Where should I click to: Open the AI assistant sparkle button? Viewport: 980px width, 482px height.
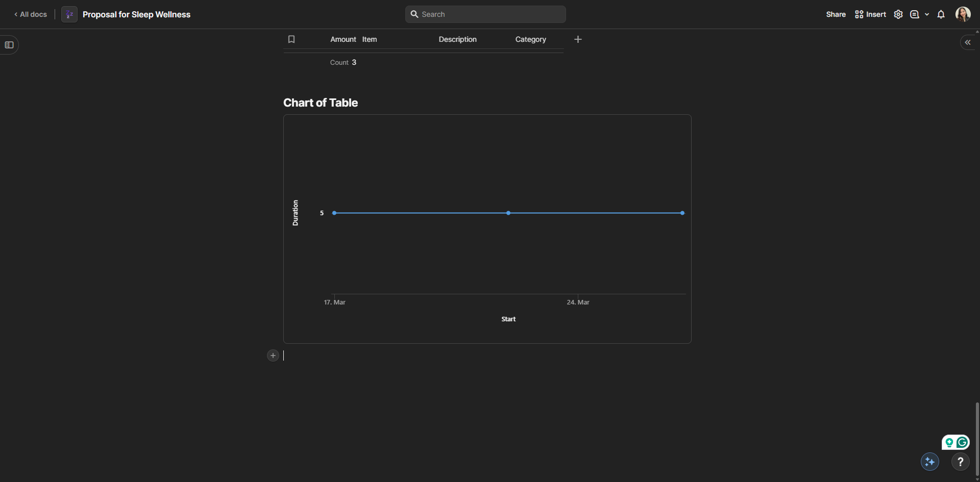[x=929, y=462]
